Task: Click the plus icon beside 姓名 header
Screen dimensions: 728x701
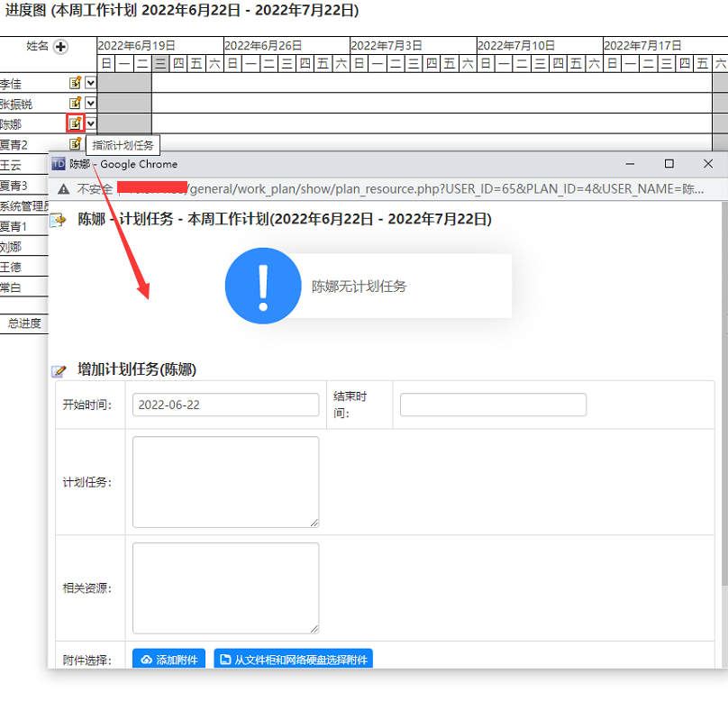Action: [x=60, y=47]
